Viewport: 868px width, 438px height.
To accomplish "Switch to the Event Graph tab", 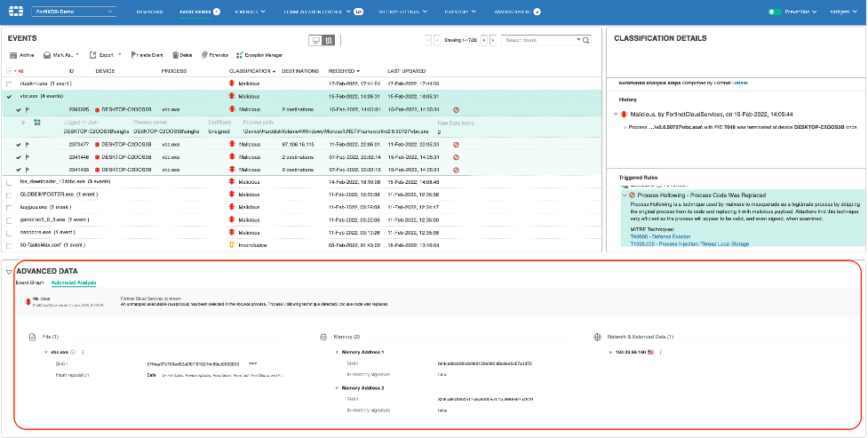I will click(29, 282).
